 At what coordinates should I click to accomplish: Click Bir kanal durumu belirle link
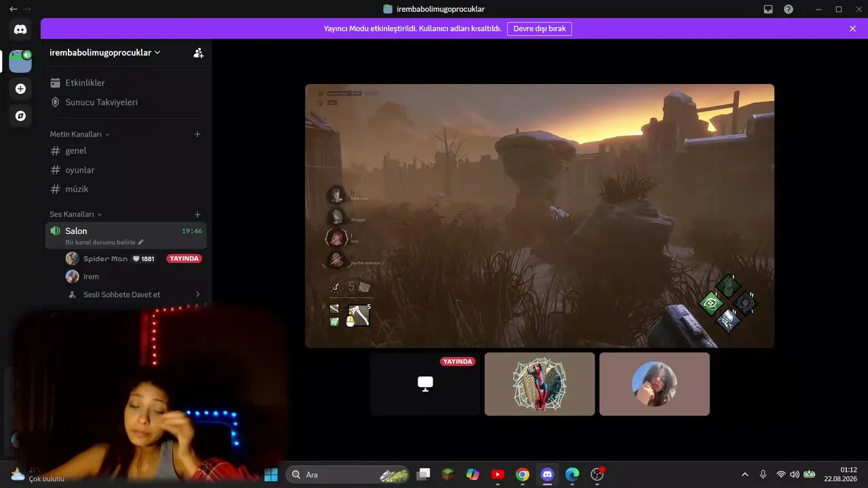click(x=100, y=242)
